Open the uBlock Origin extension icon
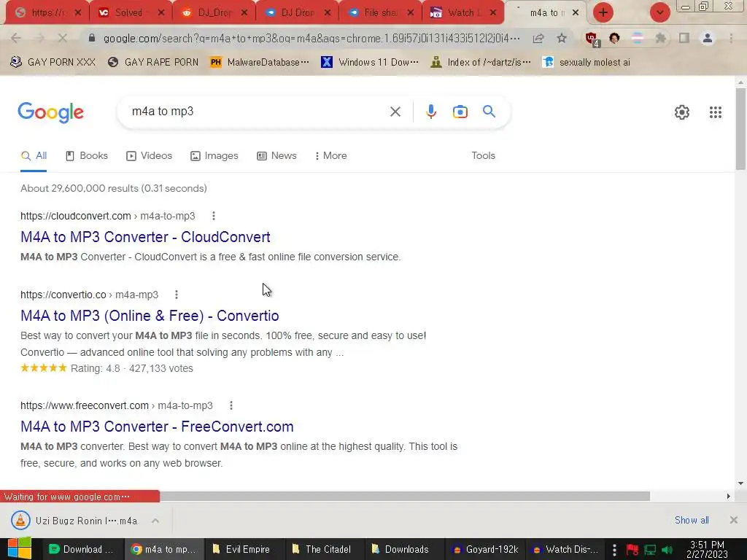 tap(592, 39)
